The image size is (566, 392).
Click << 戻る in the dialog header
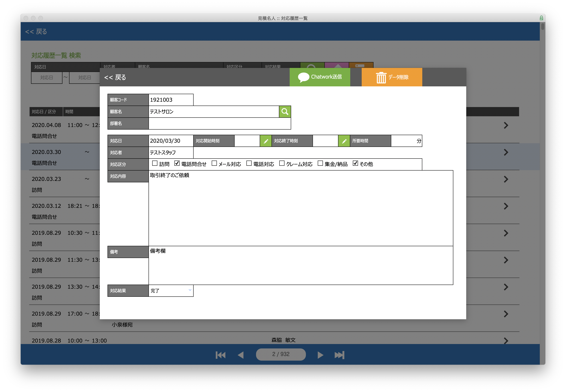click(115, 77)
